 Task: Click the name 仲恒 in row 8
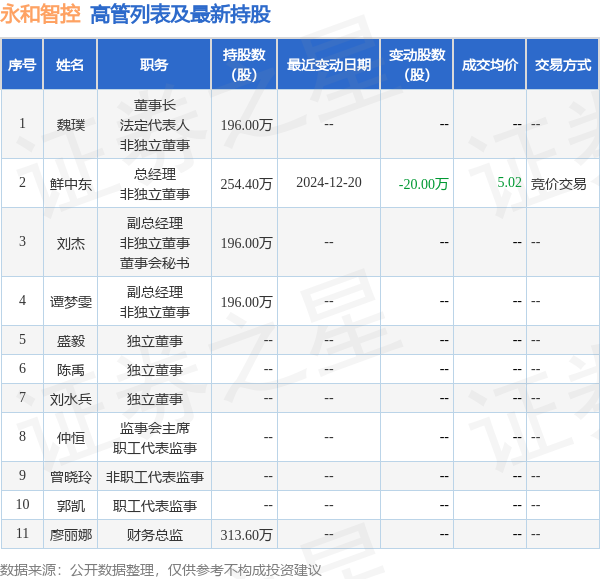pyautogui.click(x=71, y=437)
